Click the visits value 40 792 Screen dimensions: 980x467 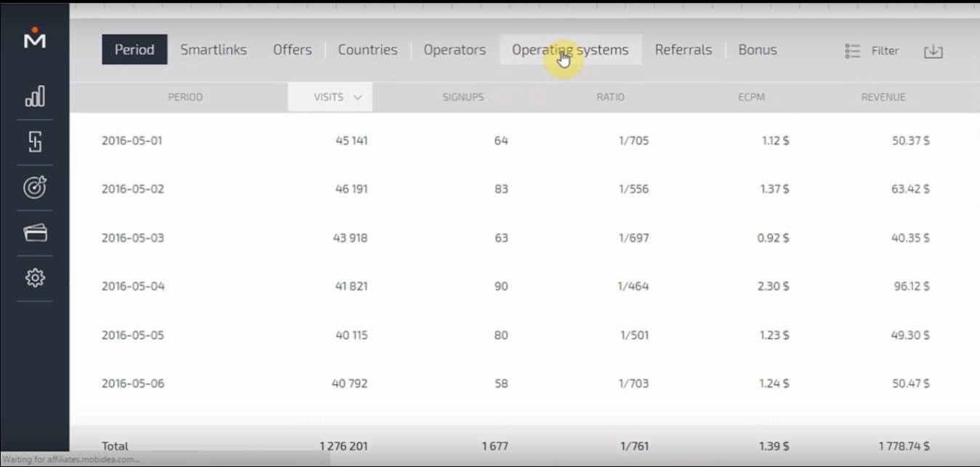coord(350,383)
